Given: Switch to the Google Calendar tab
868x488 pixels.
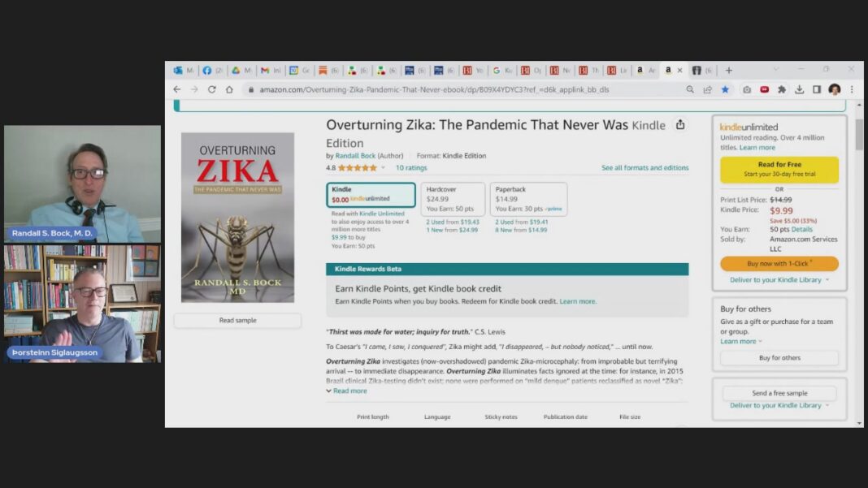Looking at the screenshot, I should (299, 71).
